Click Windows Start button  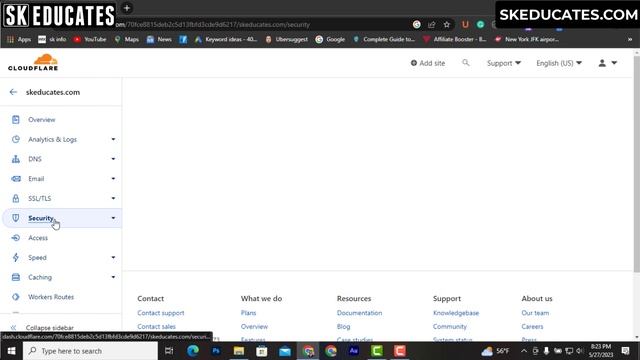(11, 351)
